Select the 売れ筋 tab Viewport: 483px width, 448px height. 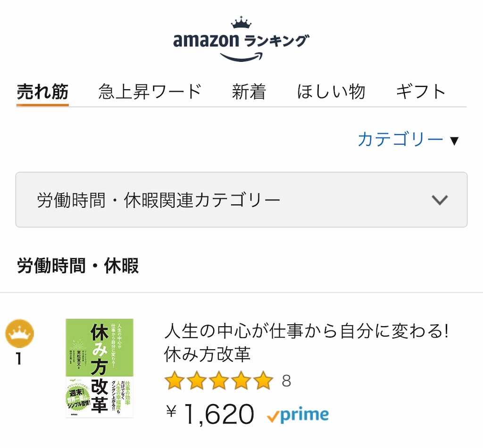(x=42, y=92)
